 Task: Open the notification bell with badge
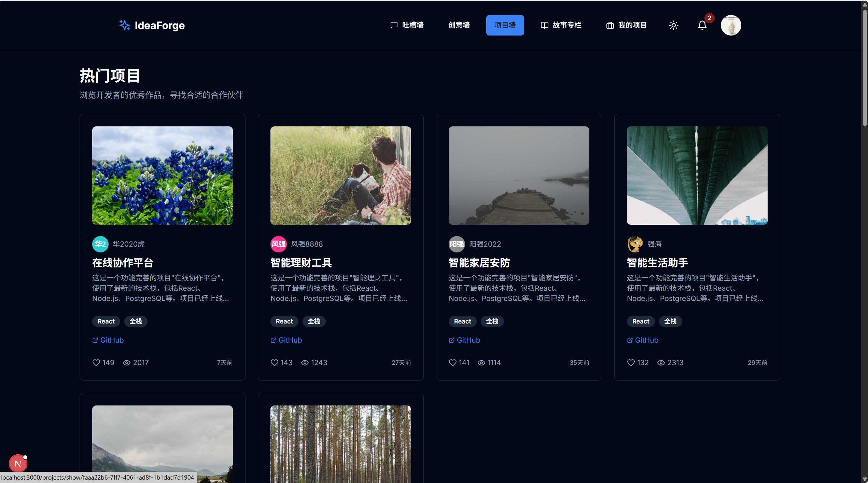tap(702, 25)
